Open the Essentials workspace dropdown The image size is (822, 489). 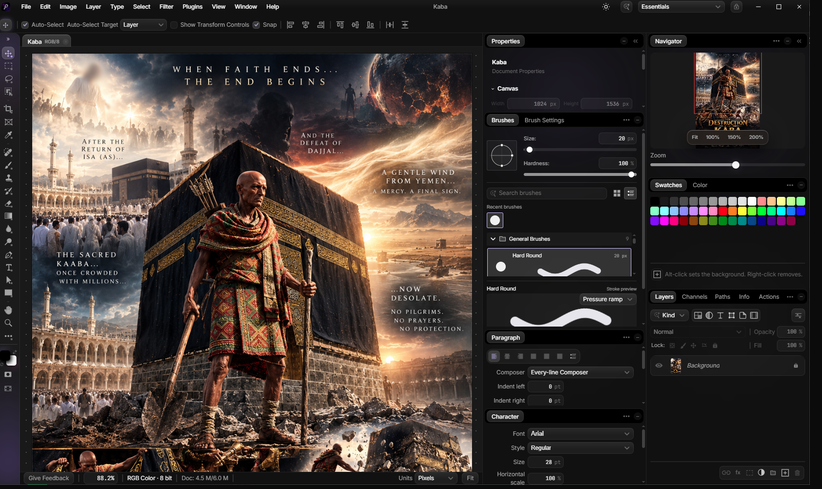tap(681, 7)
